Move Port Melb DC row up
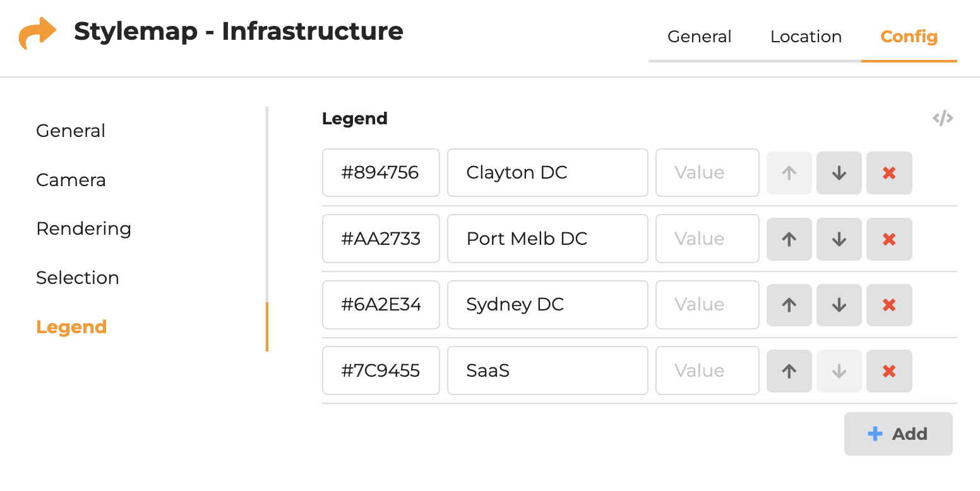 tap(789, 239)
